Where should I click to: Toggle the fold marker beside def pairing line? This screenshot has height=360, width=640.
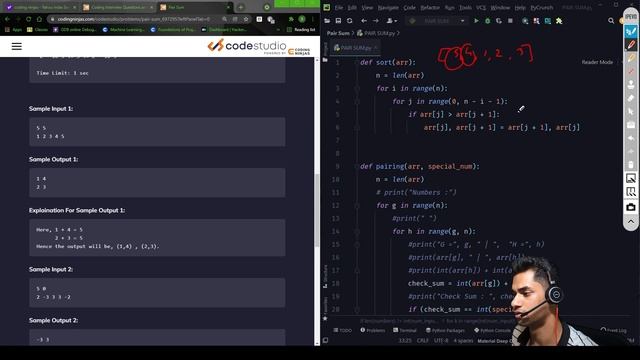tap(357, 167)
